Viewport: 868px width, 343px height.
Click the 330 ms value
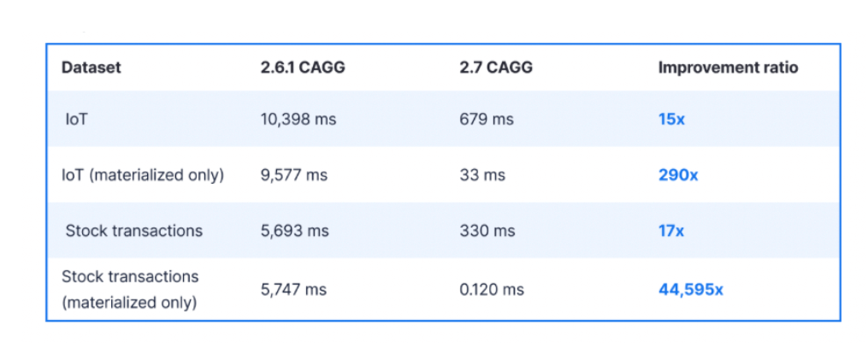[x=487, y=230]
